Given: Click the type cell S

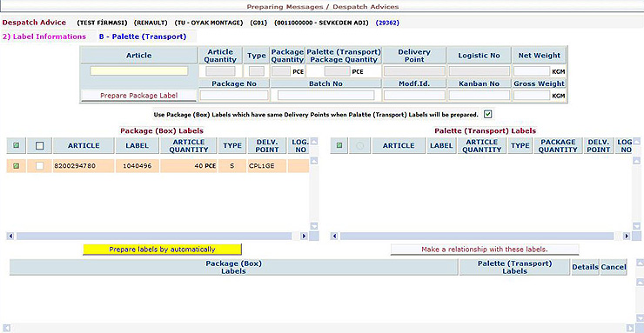Looking at the screenshot, I should (232, 166).
